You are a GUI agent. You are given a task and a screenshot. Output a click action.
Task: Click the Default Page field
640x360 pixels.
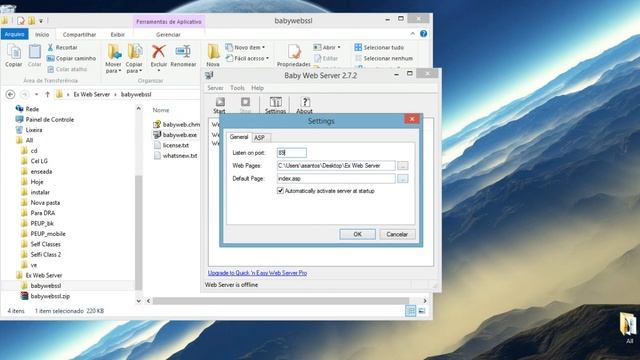[336, 179]
